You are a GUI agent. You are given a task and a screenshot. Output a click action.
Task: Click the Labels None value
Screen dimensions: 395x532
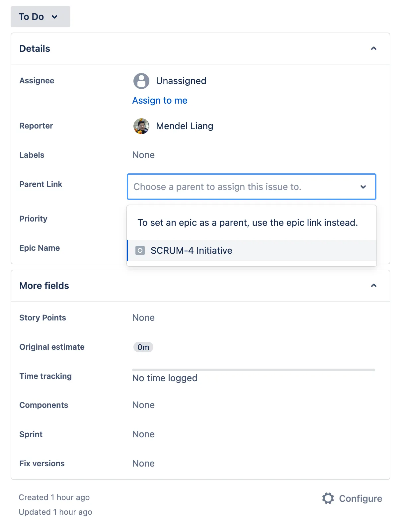(x=143, y=155)
